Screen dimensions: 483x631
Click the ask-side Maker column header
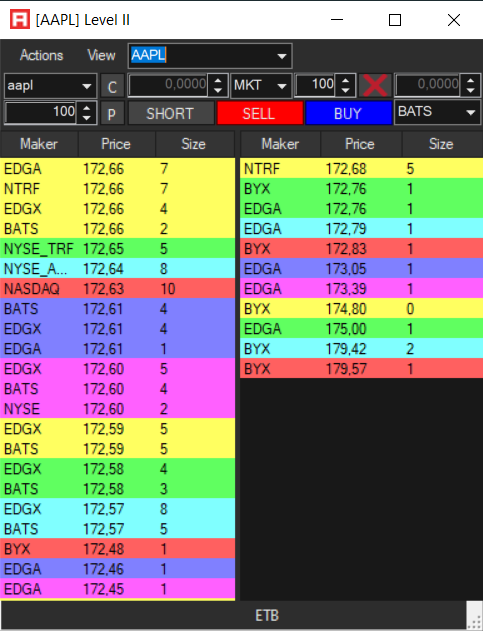coord(280,144)
